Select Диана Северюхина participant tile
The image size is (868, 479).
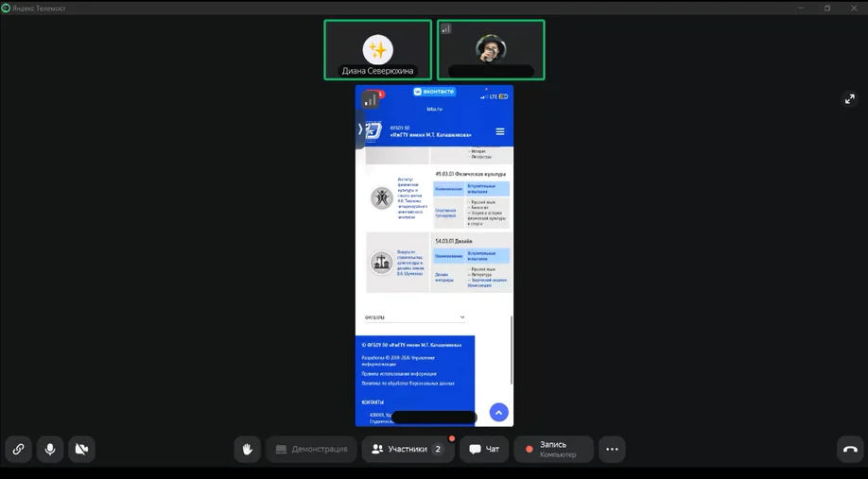[377, 50]
